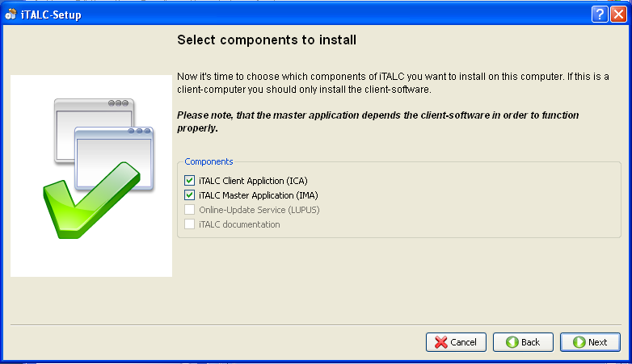This screenshot has width=632, height=364.
Task: Click the green arrow icon on Next
Action: click(x=579, y=342)
